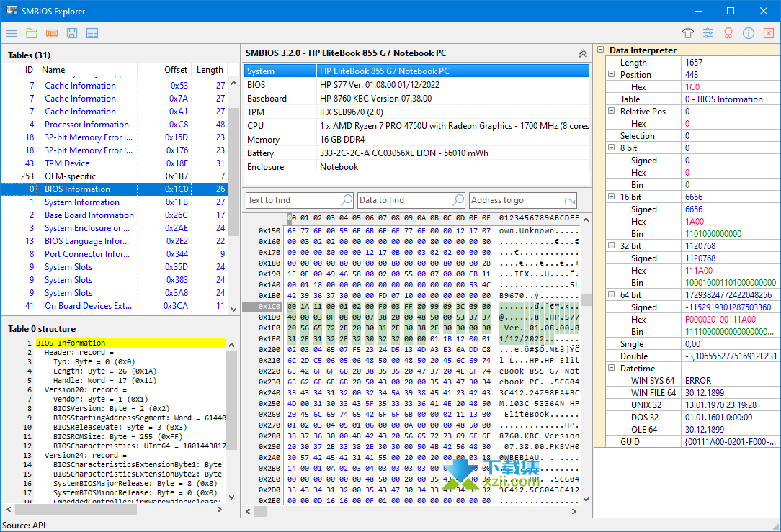The height and width of the screenshot is (532, 781).
Task: Open the skin chooser t-shirt icon
Action: click(x=688, y=33)
